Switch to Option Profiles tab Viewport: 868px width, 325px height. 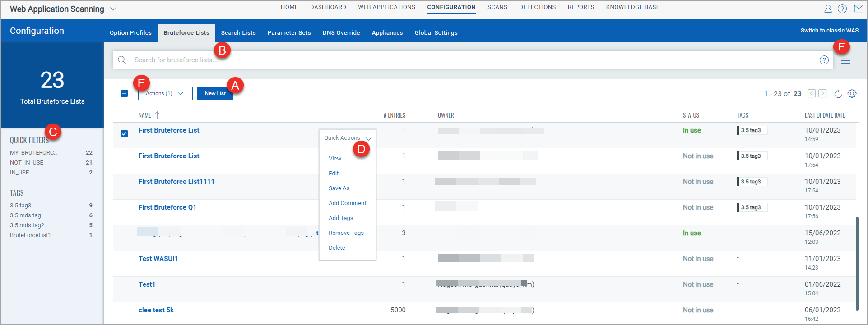pyautogui.click(x=130, y=33)
